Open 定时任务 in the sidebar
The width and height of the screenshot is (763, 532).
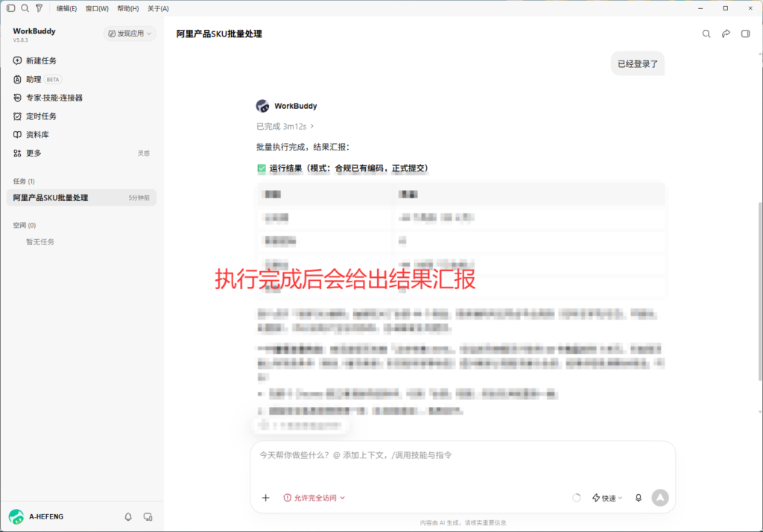[x=41, y=116]
